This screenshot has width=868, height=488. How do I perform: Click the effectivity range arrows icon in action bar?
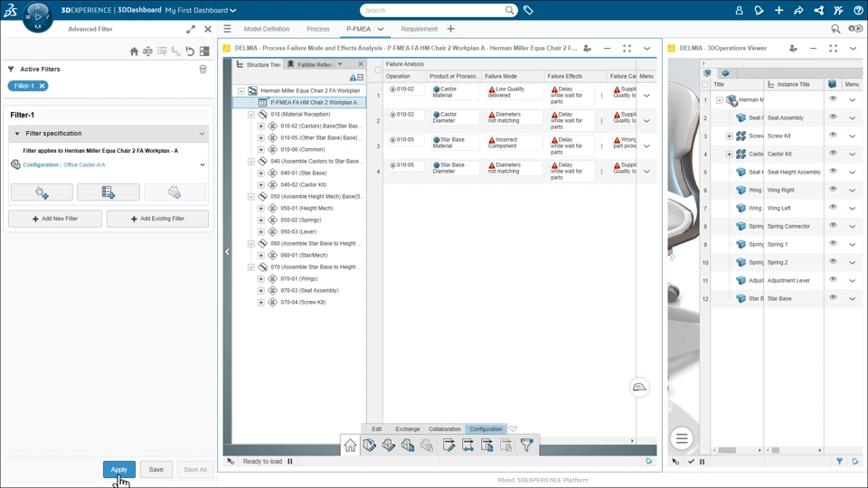[467, 445]
